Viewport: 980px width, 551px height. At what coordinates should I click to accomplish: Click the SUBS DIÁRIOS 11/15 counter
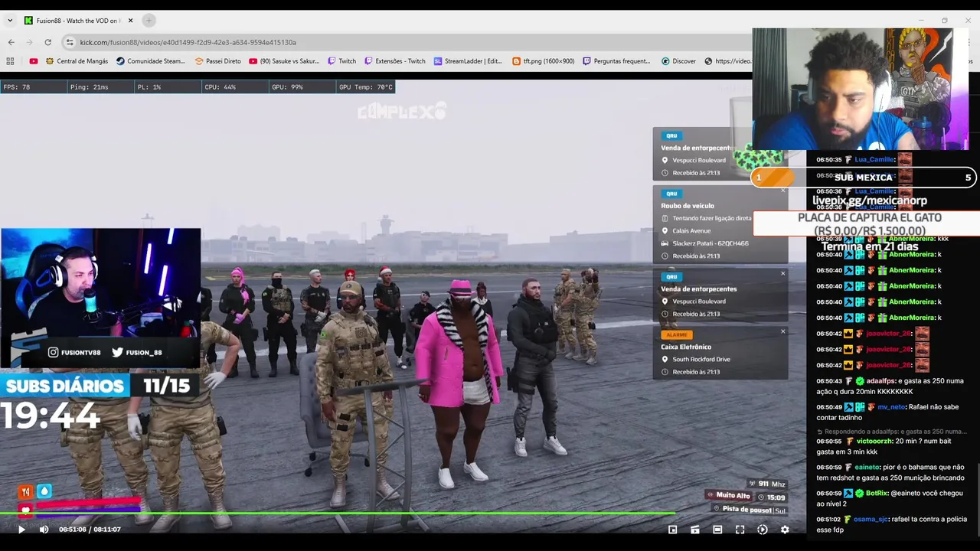point(100,385)
